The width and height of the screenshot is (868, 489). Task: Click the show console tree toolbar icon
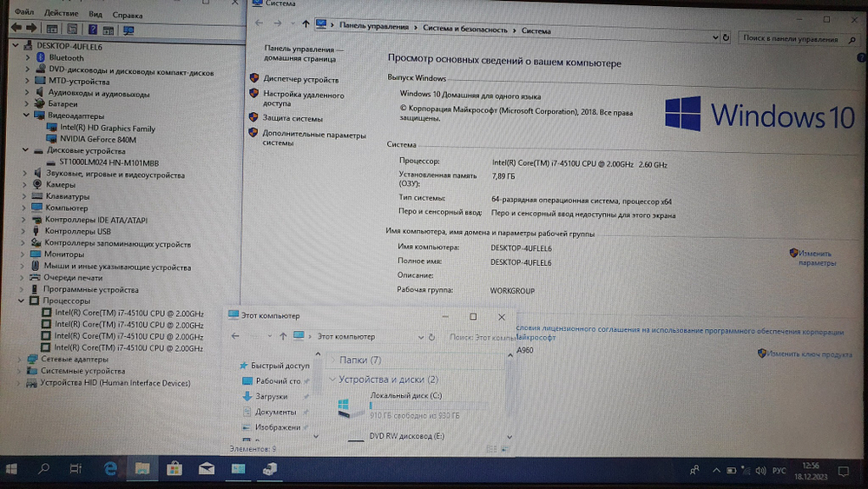pyautogui.click(x=52, y=29)
